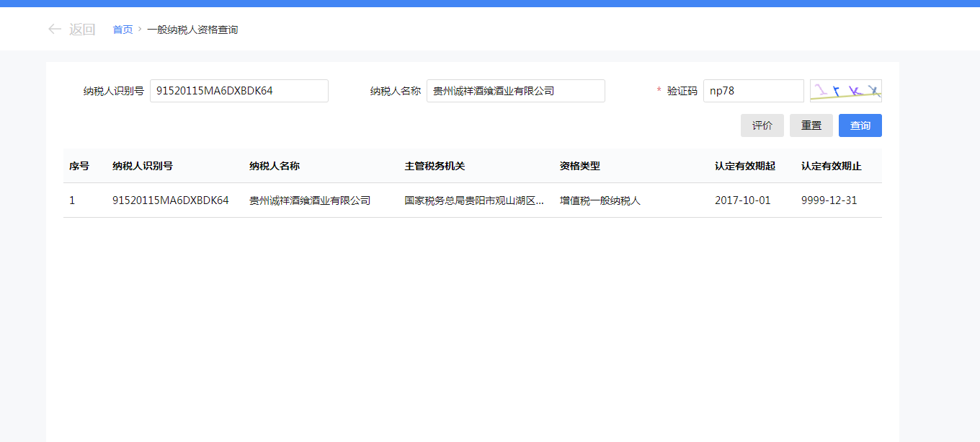Click the 主管税务机关 column header
Viewport: 980px width, 442px height.
tap(435, 166)
